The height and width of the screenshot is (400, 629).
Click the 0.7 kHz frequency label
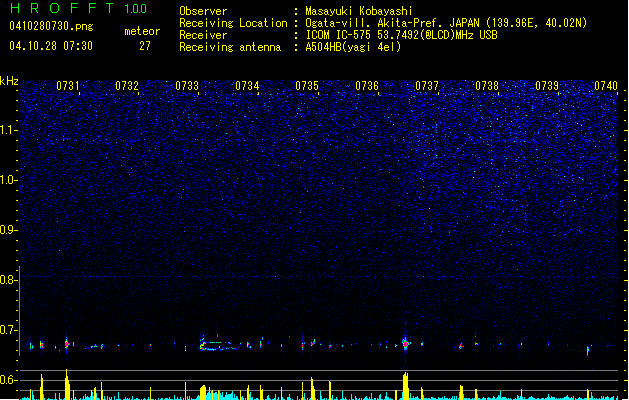click(x=8, y=330)
